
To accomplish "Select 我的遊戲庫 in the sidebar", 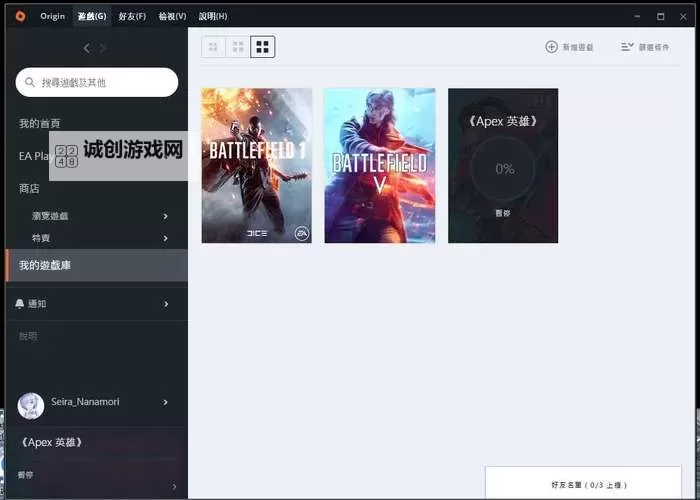I will [x=96, y=265].
